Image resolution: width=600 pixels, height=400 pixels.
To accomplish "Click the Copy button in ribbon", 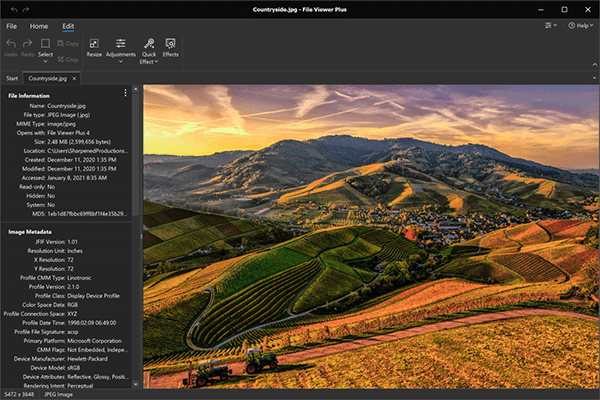I will 68,44.
